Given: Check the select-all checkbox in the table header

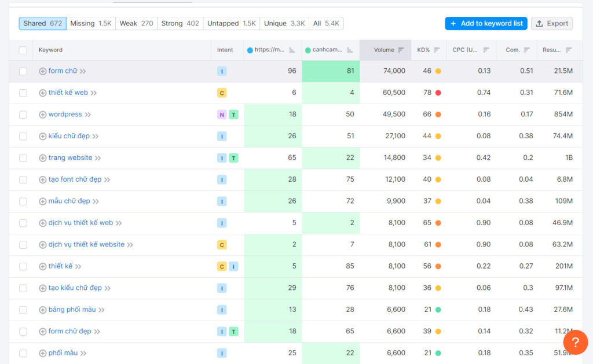Looking at the screenshot, I should point(21,50).
